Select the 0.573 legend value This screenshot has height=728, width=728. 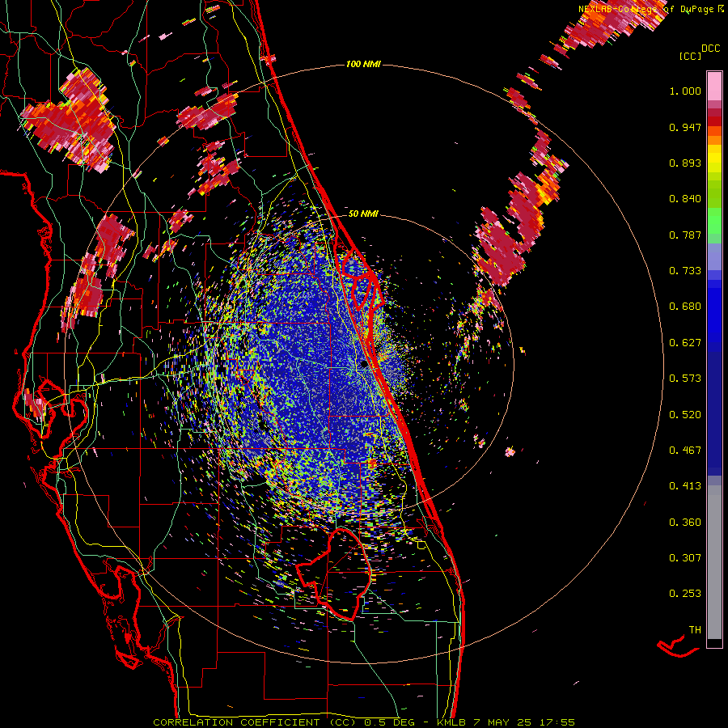[685, 379]
